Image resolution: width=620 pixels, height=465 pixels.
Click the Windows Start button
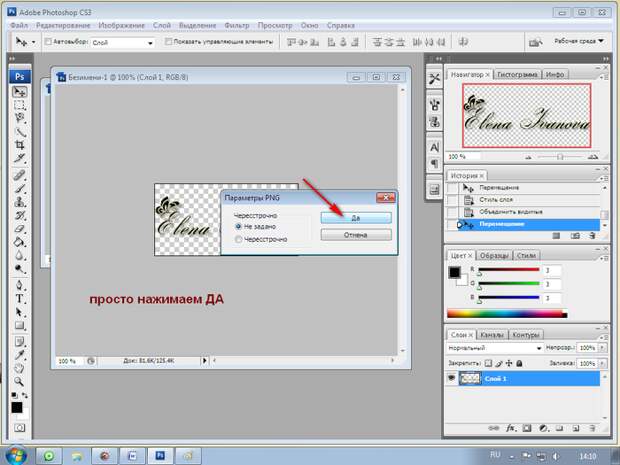[x=14, y=455]
